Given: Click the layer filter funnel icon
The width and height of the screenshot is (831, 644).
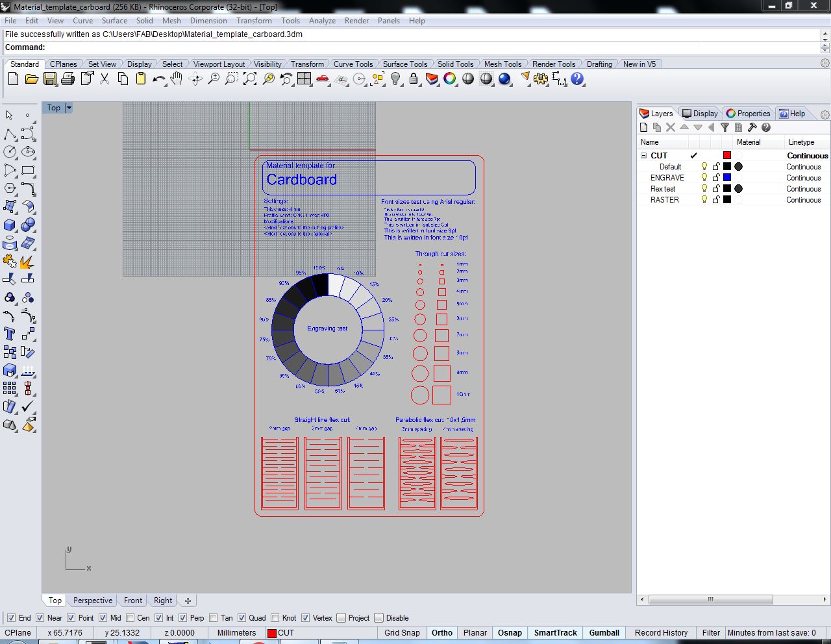Looking at the screenshot, I should point(725,127).
